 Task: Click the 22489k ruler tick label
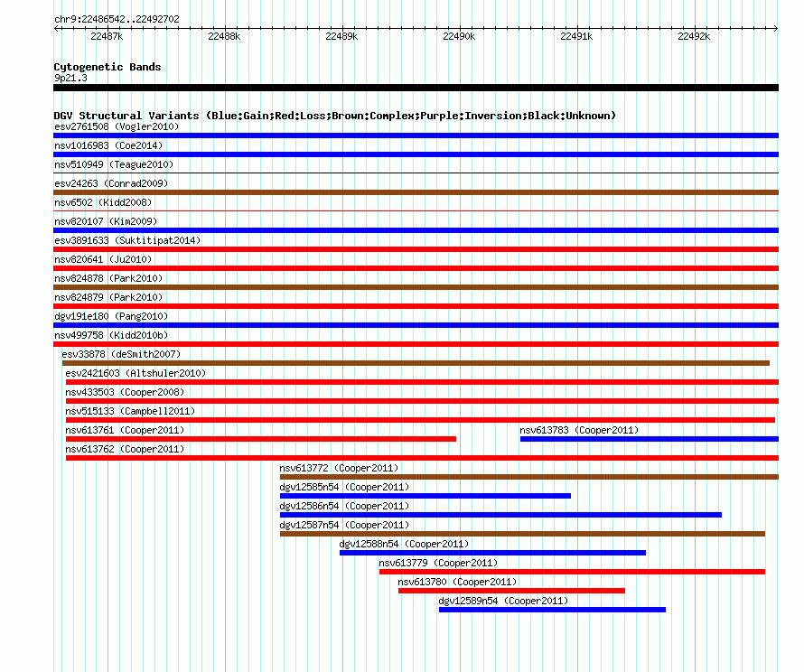[x=341, y=36]
